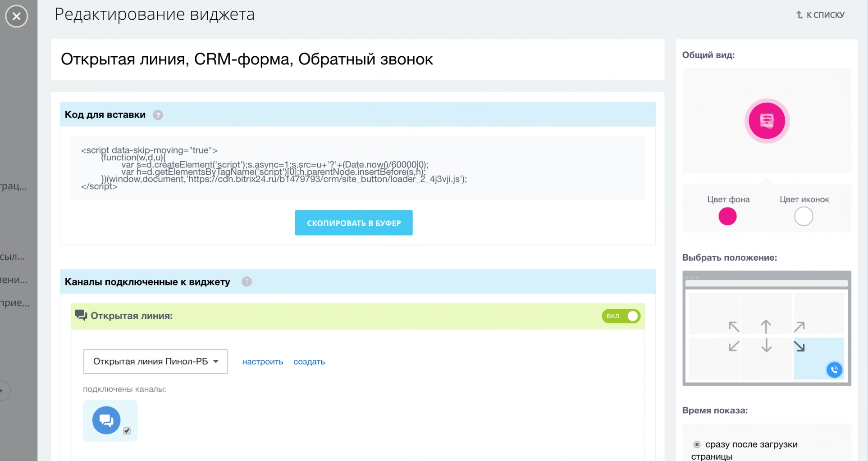Select top-center up arrow position

(766, 326)
